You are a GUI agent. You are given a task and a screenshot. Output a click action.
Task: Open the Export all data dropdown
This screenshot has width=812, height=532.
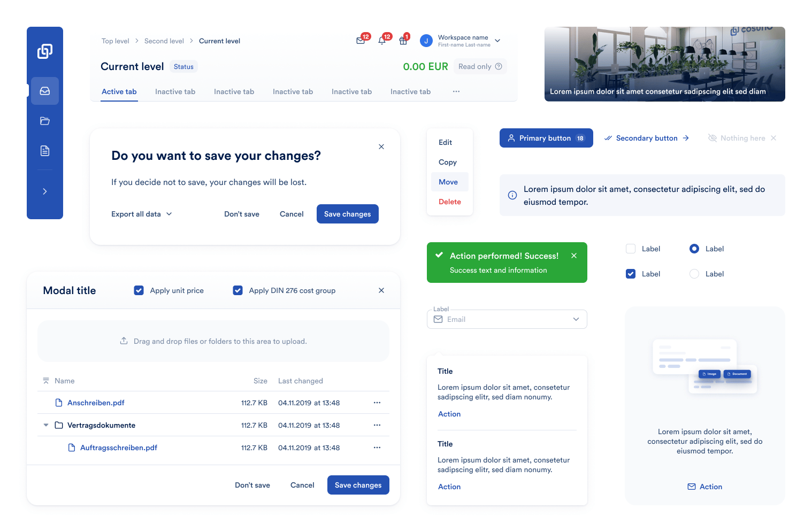141,214
